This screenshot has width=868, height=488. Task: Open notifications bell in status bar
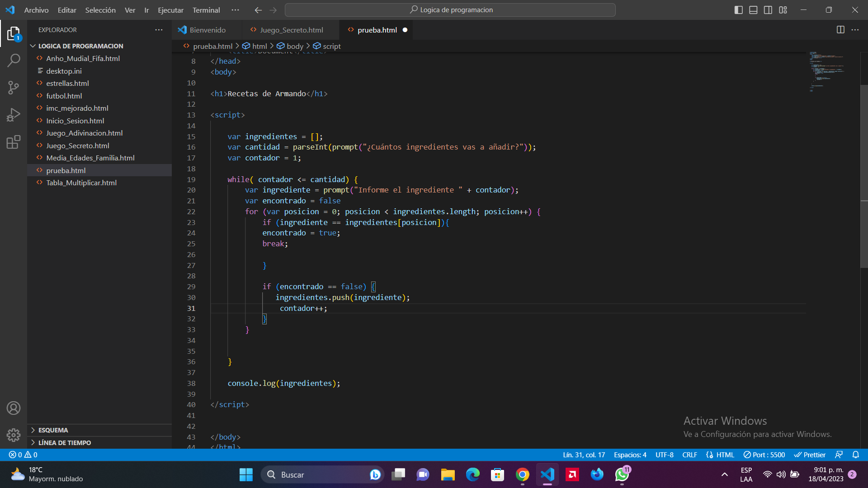(x=855, y=455)
